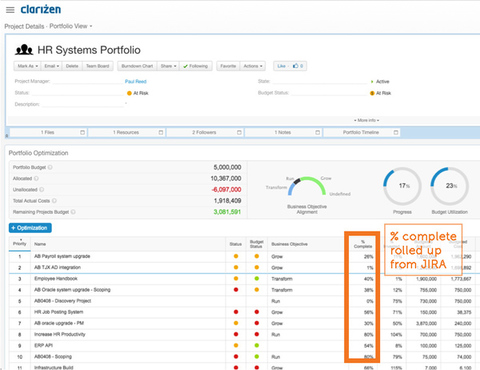Viewport: 480px width, 370px height.
Task: Open the AB Payroll system upgrade project
Action: click(62, 256)
